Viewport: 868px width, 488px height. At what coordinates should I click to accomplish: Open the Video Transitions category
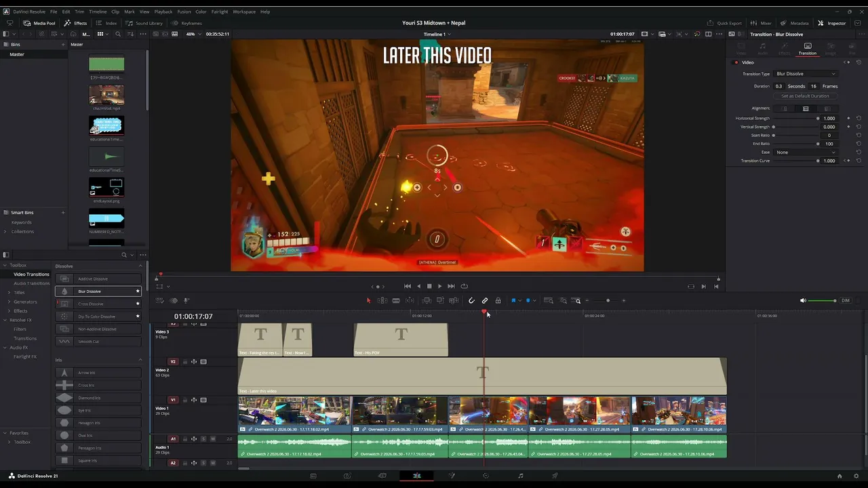[x=31, y=274]
